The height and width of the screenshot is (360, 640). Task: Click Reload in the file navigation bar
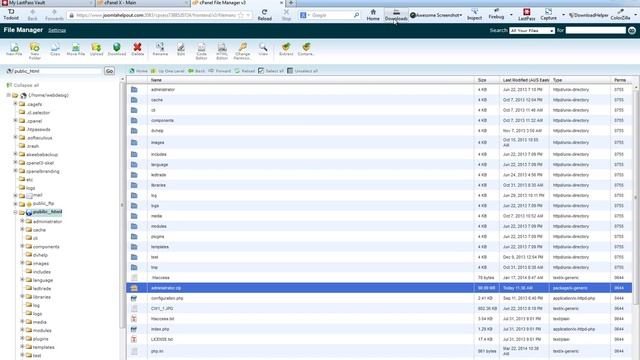pos(245,71)
